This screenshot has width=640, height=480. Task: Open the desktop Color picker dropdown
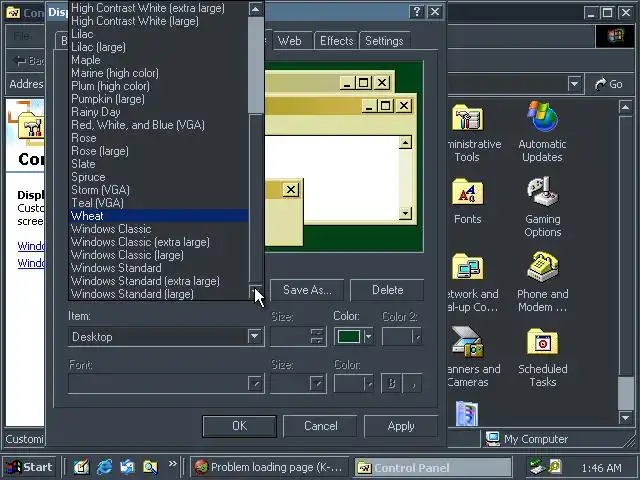(x=369, y=337)
